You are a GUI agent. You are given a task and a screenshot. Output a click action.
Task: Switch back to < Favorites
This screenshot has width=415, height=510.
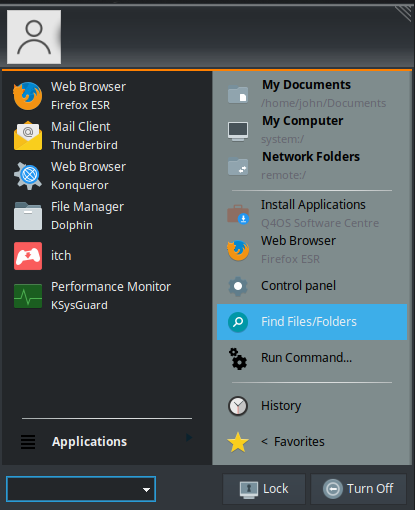click(312, 442)
